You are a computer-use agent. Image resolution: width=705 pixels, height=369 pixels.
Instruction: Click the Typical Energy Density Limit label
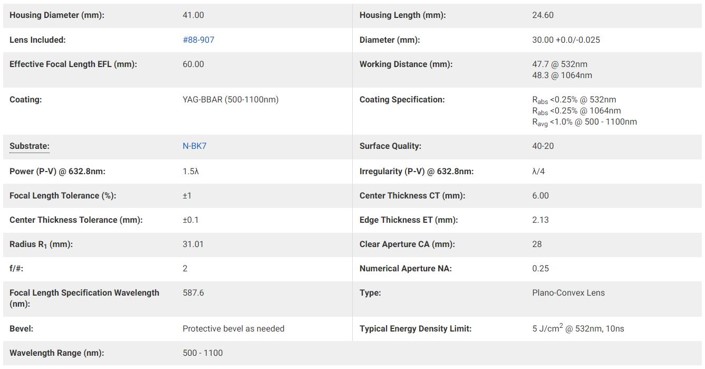(x=415, y=329)
